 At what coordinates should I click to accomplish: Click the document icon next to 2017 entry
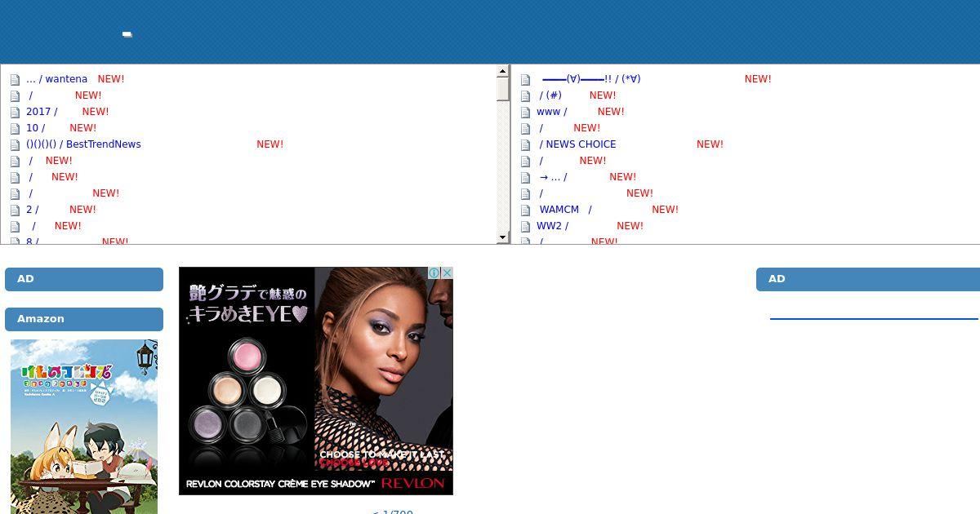15,113
